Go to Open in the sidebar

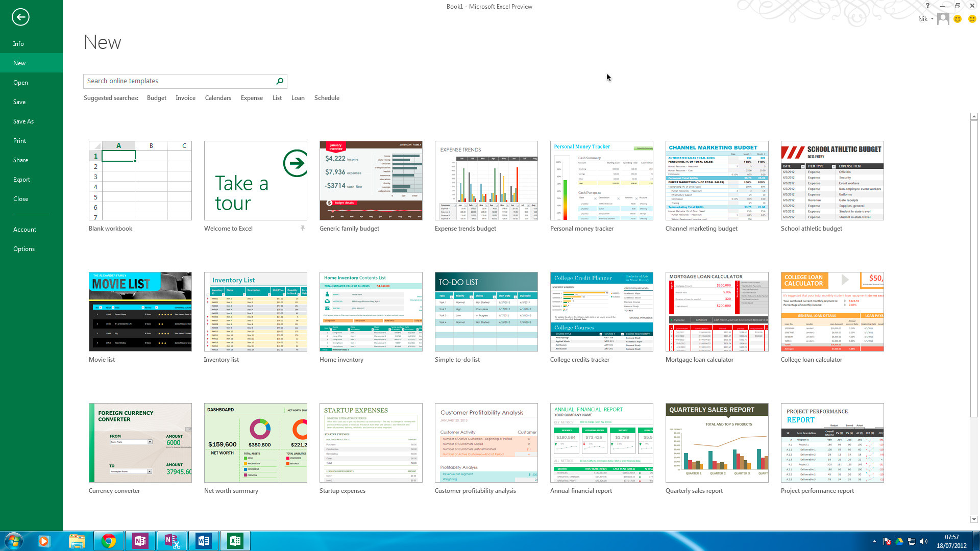pos(31,83)
